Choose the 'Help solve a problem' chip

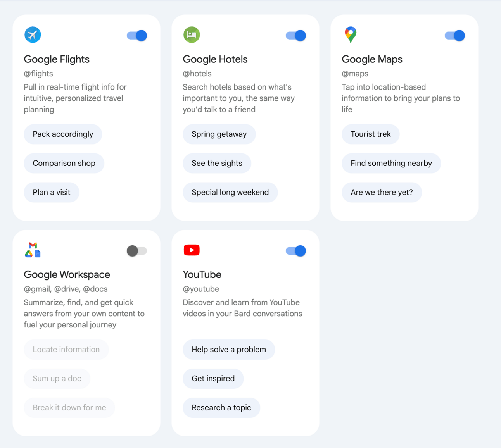229,350
